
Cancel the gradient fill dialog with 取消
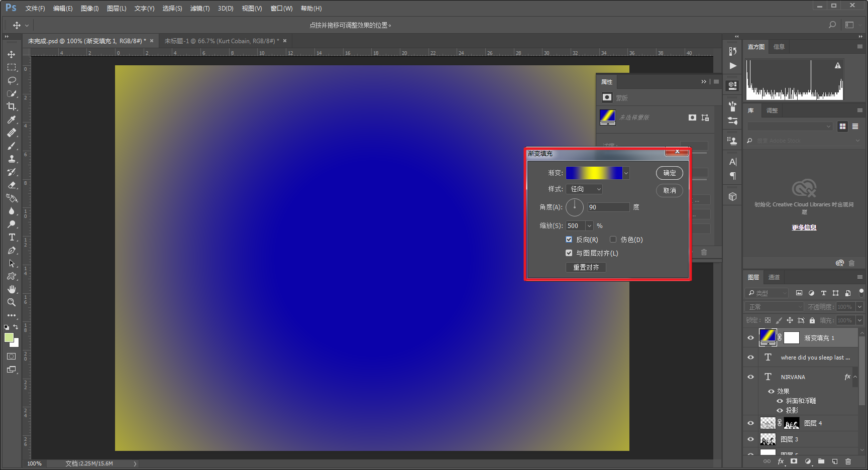point(670,191)
